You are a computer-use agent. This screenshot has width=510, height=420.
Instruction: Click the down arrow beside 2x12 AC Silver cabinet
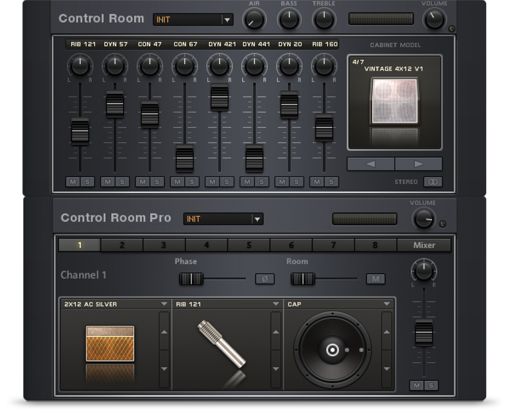point(164,369)
